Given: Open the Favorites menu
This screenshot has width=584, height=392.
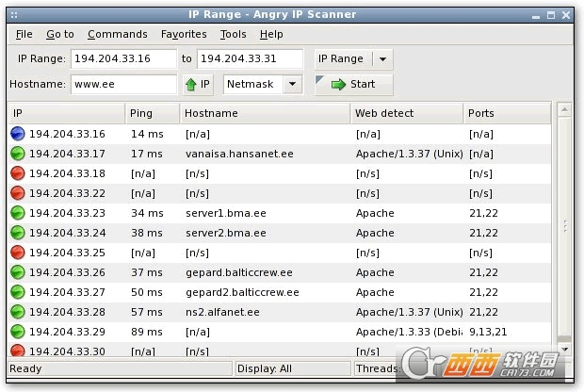Looking at the screenshot, I should tap(184, 34).
